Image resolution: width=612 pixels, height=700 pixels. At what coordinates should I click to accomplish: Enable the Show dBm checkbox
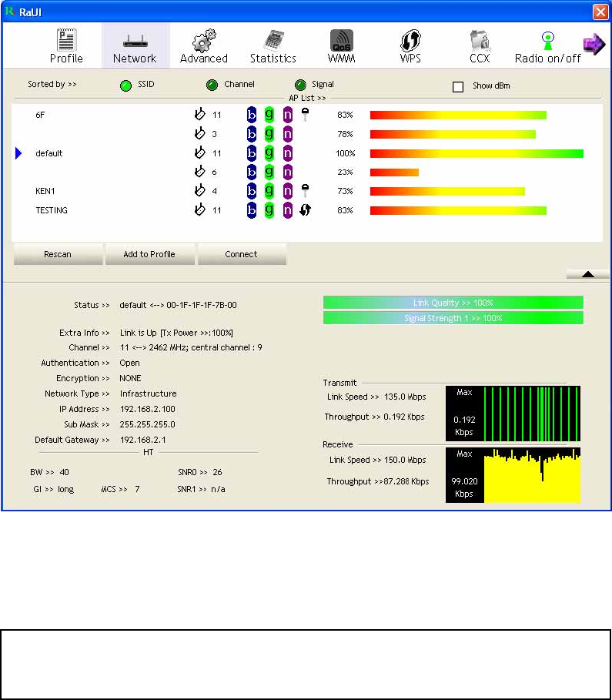[458, 86]
